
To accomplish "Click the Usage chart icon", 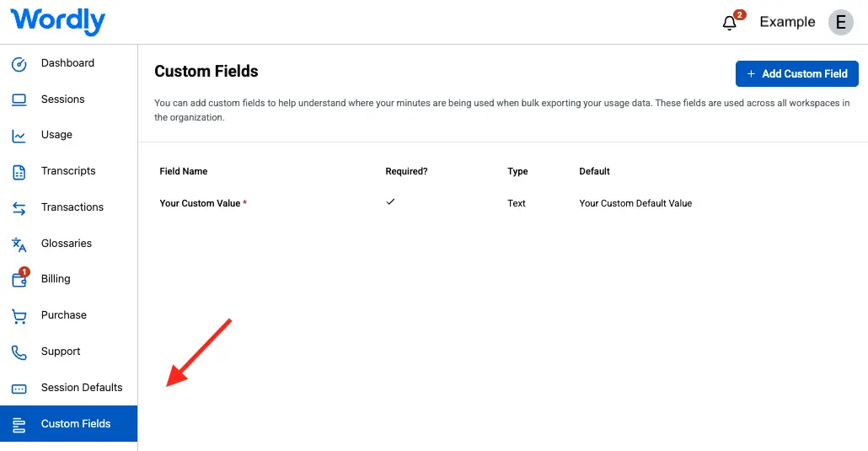I will [x=19, y=136].
